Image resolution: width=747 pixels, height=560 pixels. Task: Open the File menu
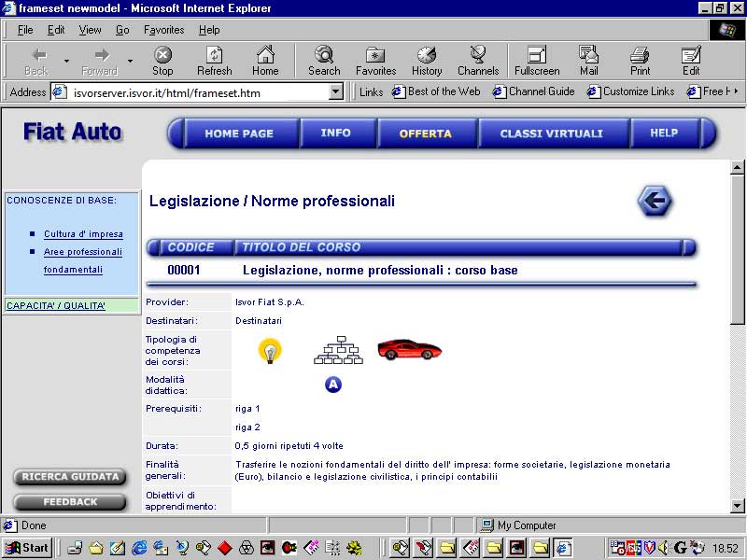coord(25,30)
